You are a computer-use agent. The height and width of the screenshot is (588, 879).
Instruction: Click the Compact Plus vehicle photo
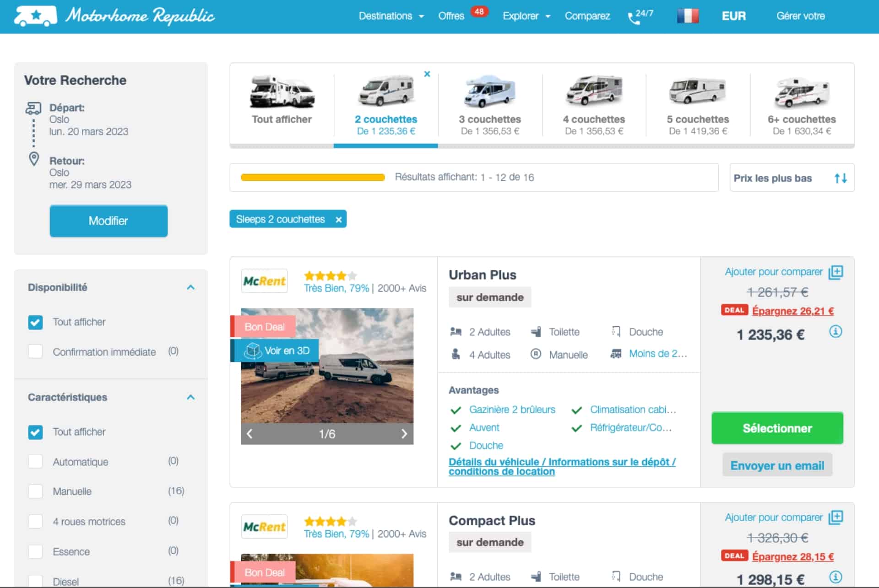[327, 571]
